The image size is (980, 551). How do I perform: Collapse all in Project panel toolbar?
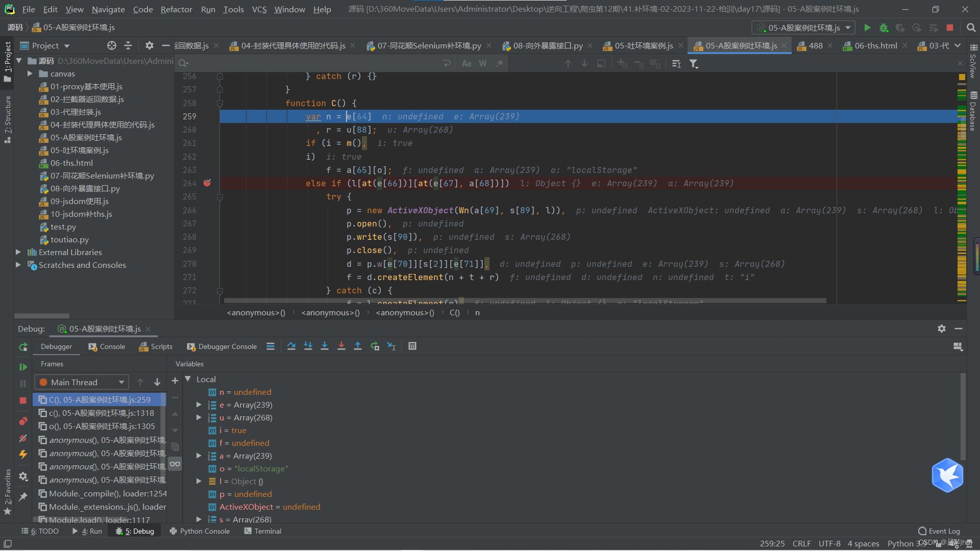(128, 45)
